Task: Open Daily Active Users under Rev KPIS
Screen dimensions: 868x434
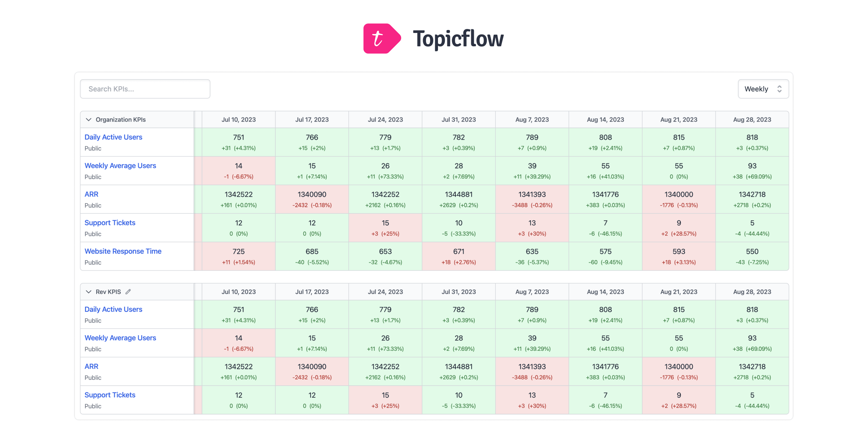Action: [x=113, y=309]
